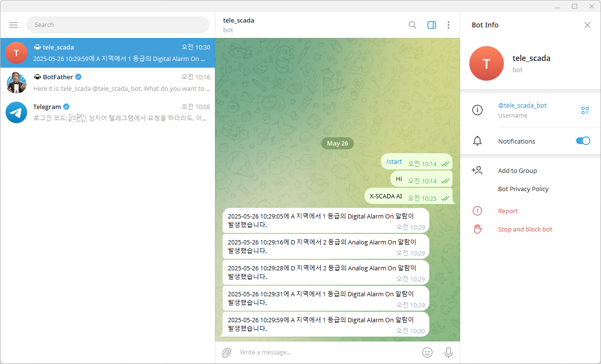Click the info circle icon beside username

tap(477, 110)
